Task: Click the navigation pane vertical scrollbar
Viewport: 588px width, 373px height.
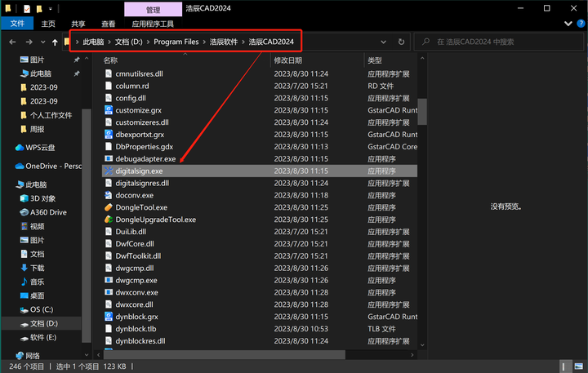Action: 87,225
